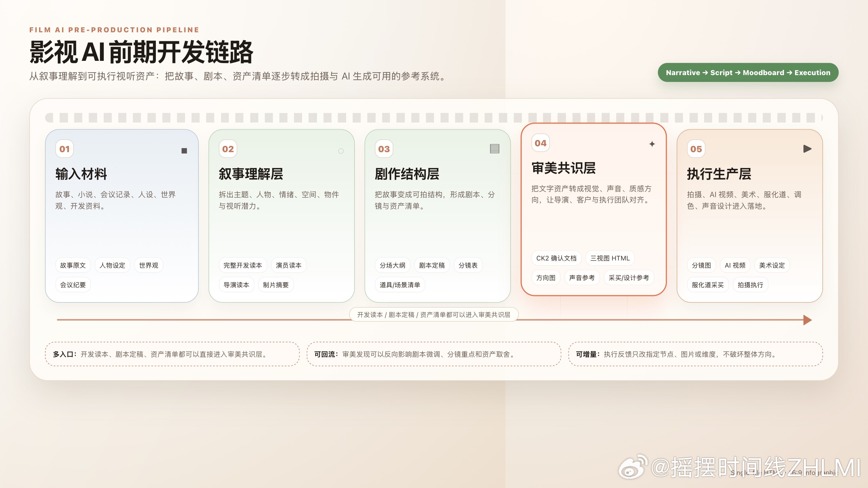Select the AI 视频 tag
868x488 pixels.
click(735, 265)
